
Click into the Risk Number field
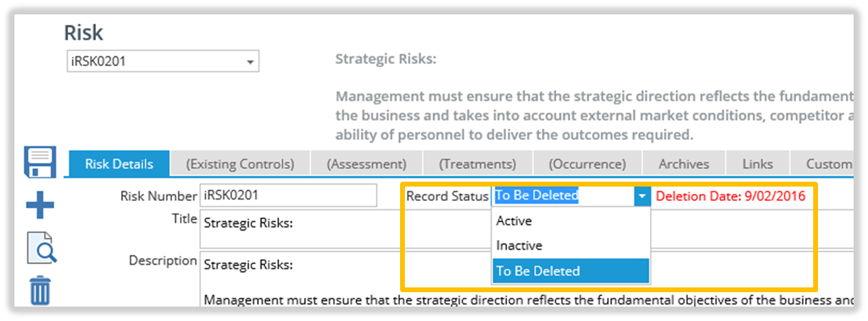(x=288, y=195)
